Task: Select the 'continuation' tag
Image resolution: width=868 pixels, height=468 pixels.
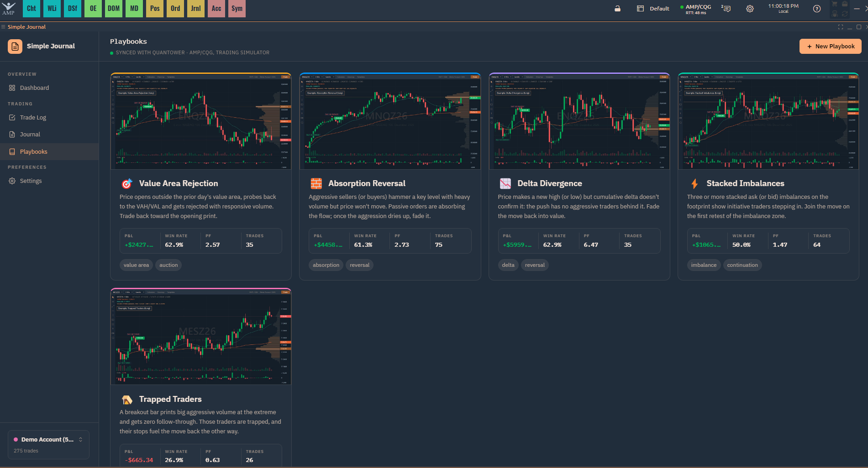Action: (x=742, y=265)
